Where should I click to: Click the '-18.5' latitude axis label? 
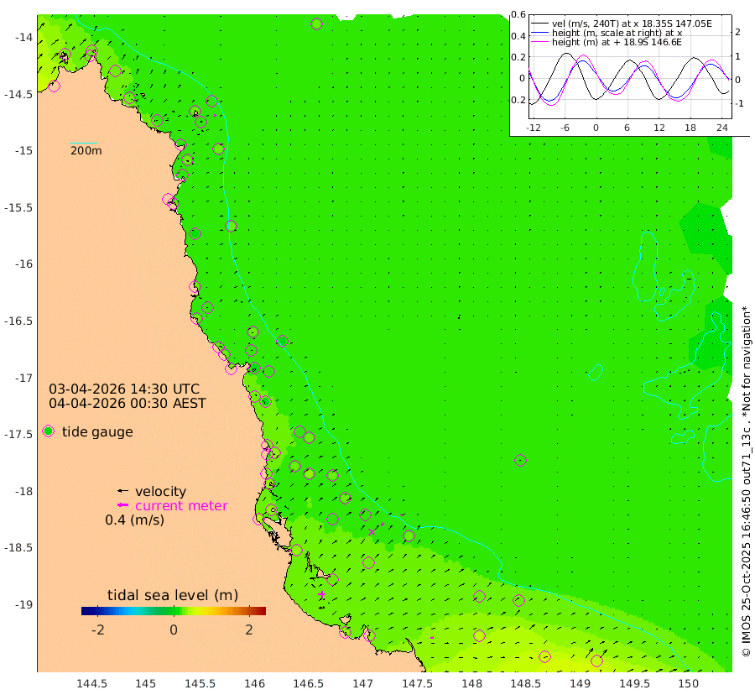[x=18, y=548]
